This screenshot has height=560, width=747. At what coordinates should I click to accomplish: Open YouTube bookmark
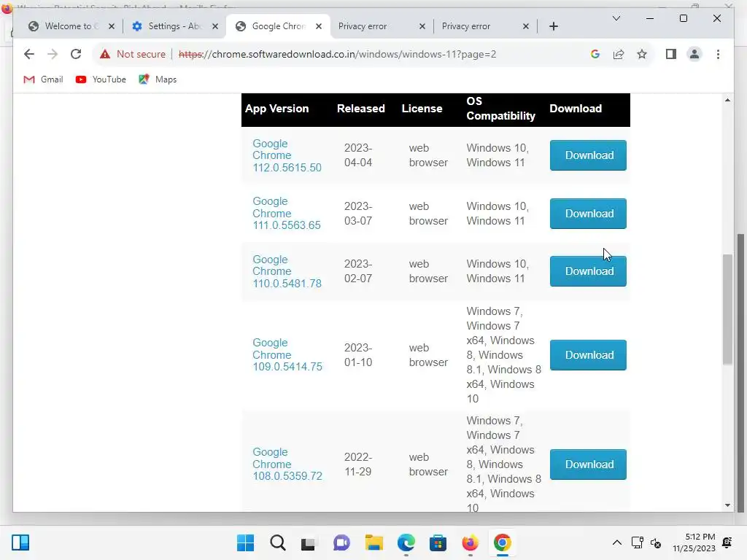pos(101,79)
